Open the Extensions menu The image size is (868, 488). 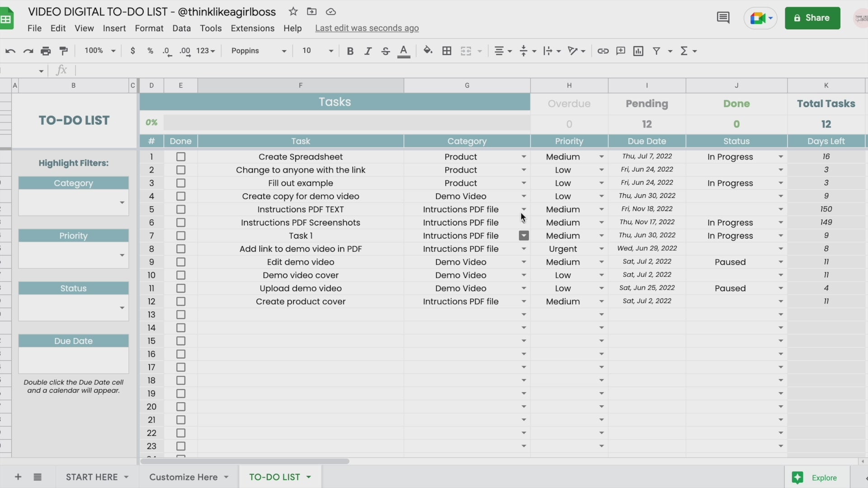[x=252, y=28]
